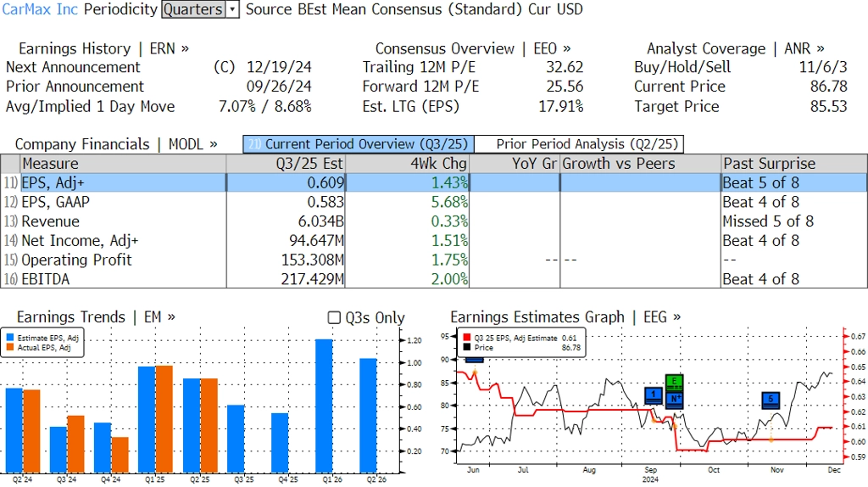Click the black Price legend swatch
This screenshot has width=868, height=487.
pos(467,348)
